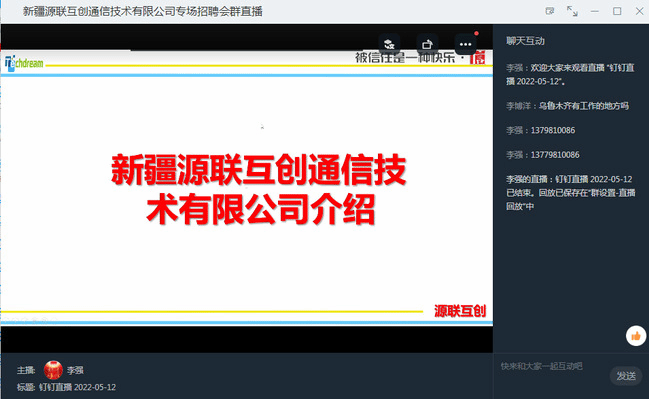Image resolution: width=649 pixels, height=399 pixels.
Task: Click the graduation cap icon above the video
Action: click(389, 44)
